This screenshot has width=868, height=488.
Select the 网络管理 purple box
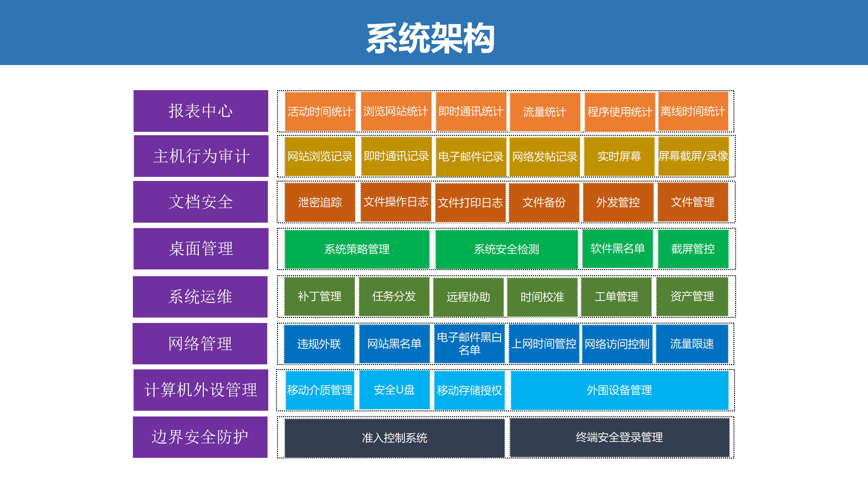(200, 344)
